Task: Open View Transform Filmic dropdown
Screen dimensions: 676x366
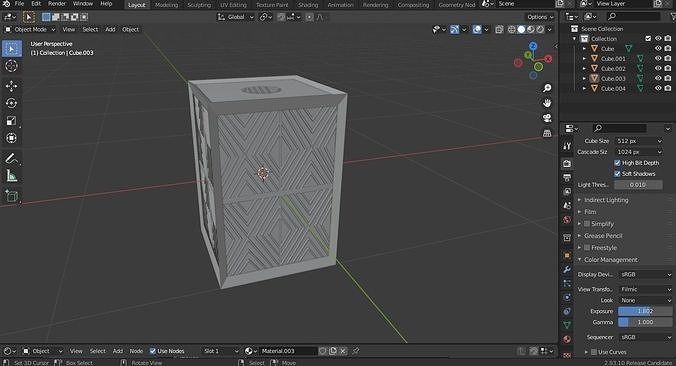Action: [x=645, y=289]
